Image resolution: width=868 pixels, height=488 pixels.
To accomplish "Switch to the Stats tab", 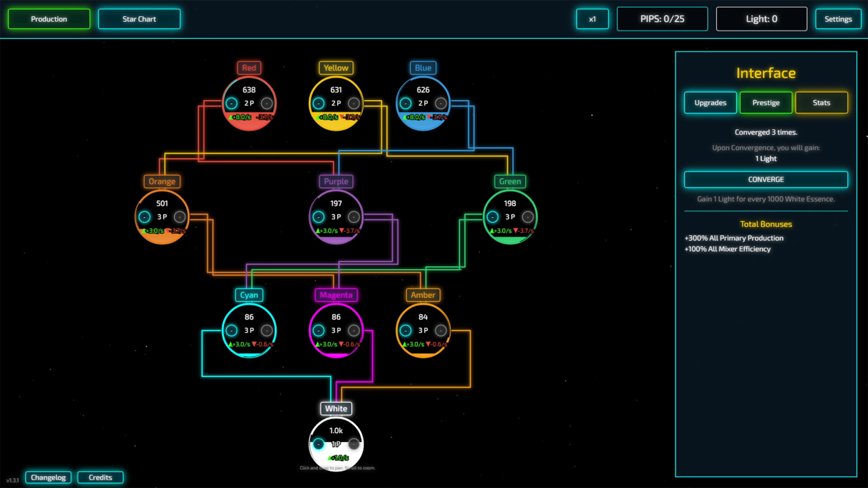I will [821, 103].
